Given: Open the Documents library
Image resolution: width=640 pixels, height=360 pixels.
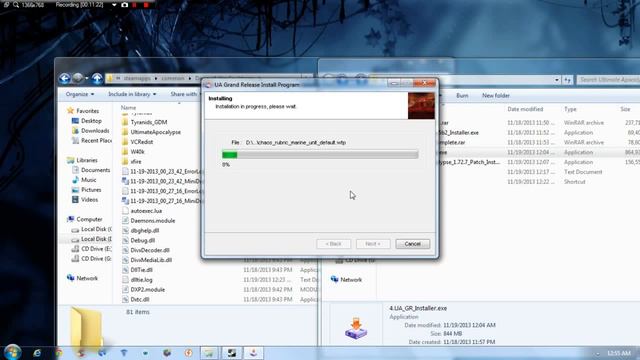Looking at the screenshot, I should 91,170.
